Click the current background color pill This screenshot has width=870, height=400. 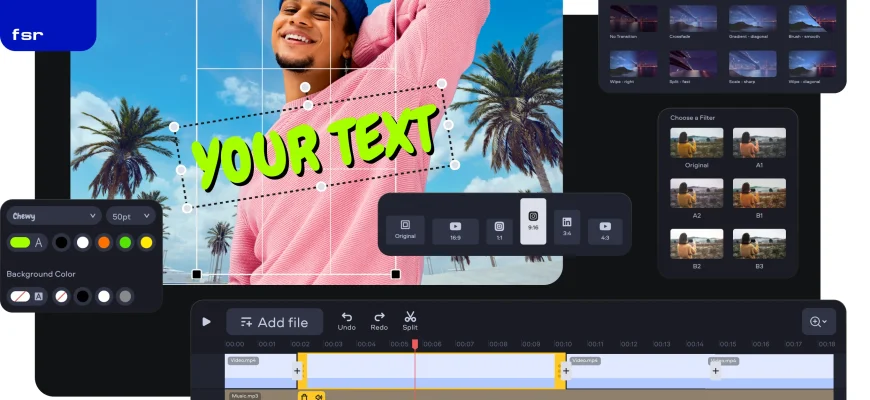[x=27, y=296]
